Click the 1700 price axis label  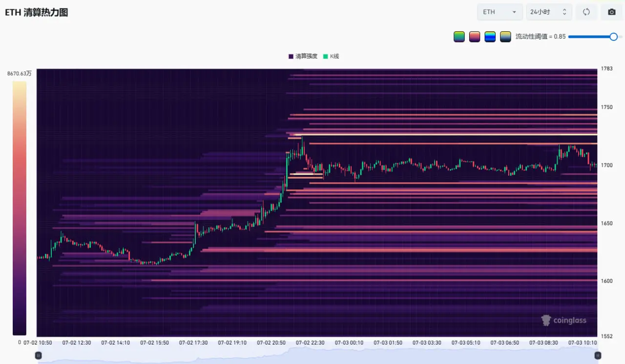[607, 165]
